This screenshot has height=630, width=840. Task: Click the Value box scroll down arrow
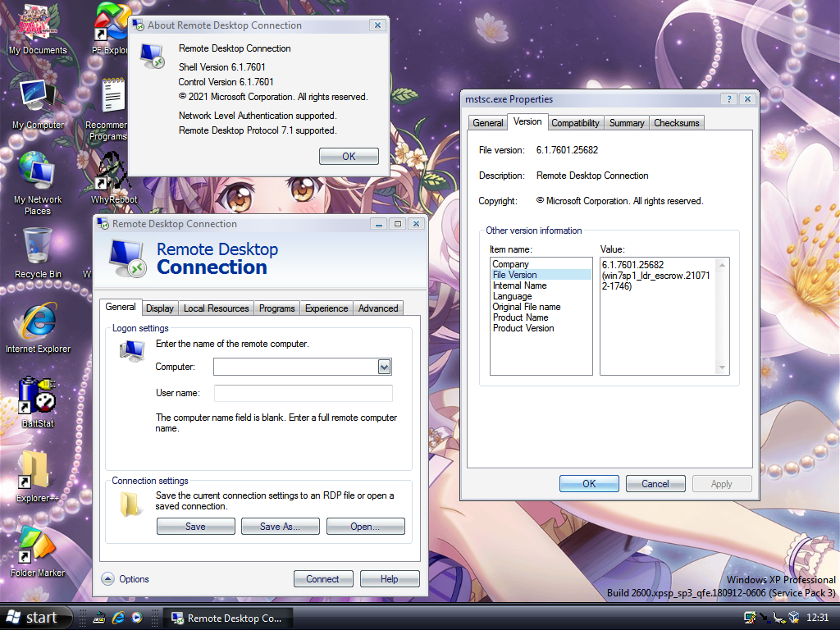click(722, 367)
